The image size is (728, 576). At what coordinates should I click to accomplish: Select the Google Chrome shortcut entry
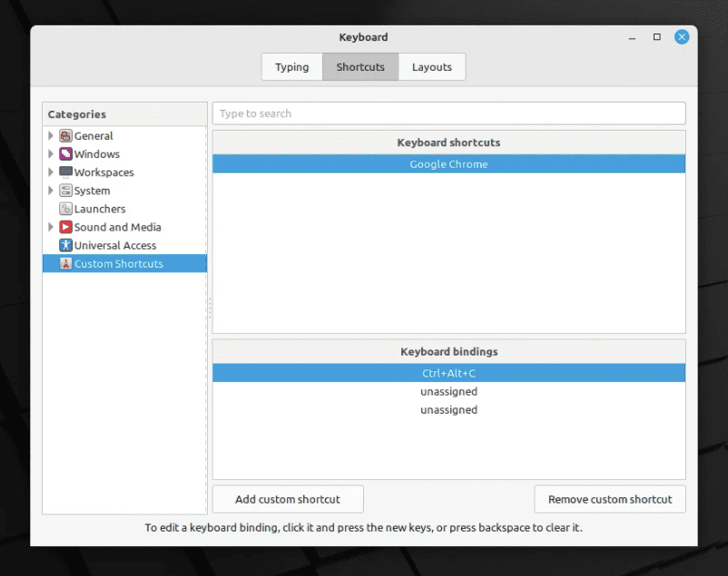coord(448,163)
